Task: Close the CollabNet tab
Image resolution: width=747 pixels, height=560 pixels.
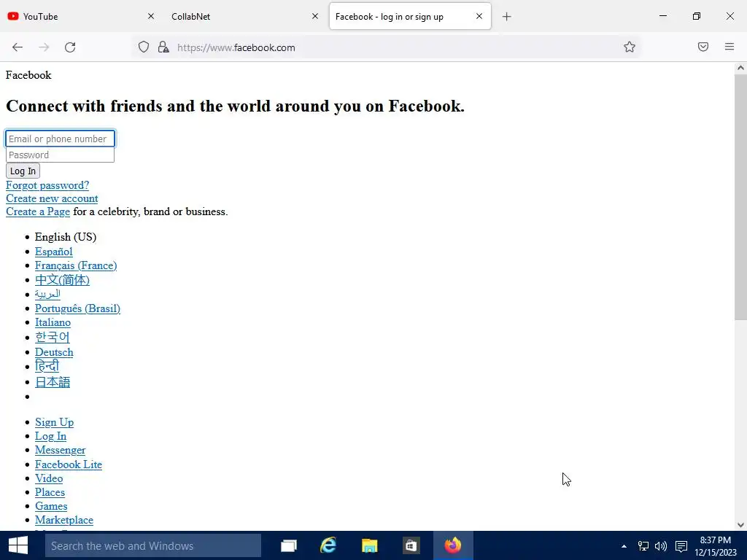Action: [315, 16]
